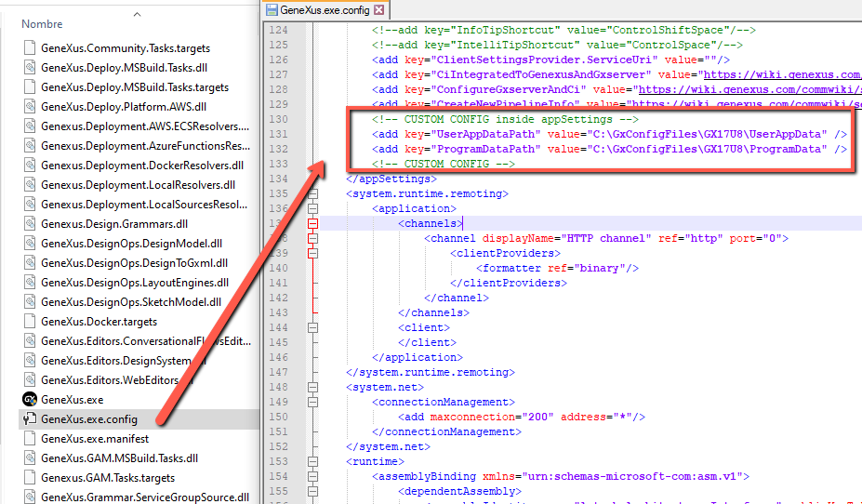Select GeneXus.DesignOps.LayoutEngines.dll file

coord(135,283)
